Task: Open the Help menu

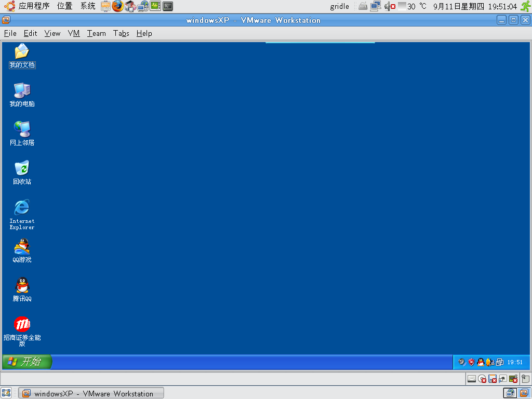Action: (x=144, y=33)
